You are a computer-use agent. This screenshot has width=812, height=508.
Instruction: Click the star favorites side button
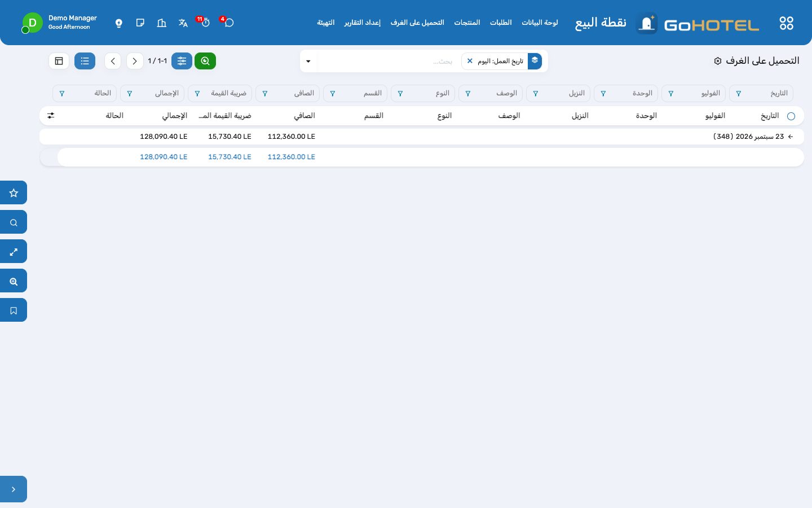tap(14, 192)
